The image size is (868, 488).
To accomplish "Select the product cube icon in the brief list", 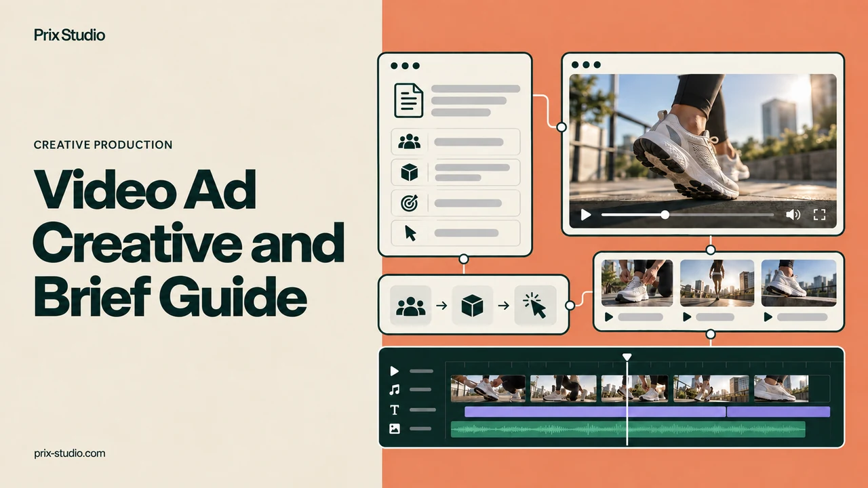I will (410, 172).
